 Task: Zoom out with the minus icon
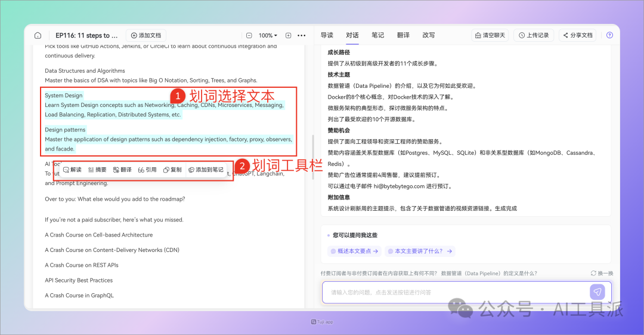tap(249, 35)
